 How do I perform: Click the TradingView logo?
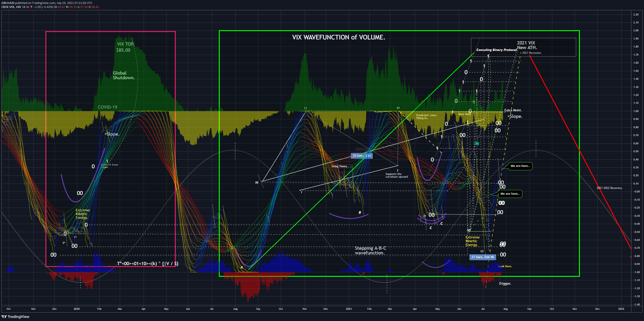15,317
